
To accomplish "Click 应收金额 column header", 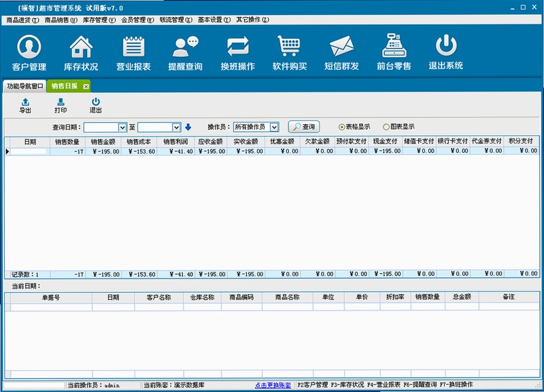I will tap(211, 142).
